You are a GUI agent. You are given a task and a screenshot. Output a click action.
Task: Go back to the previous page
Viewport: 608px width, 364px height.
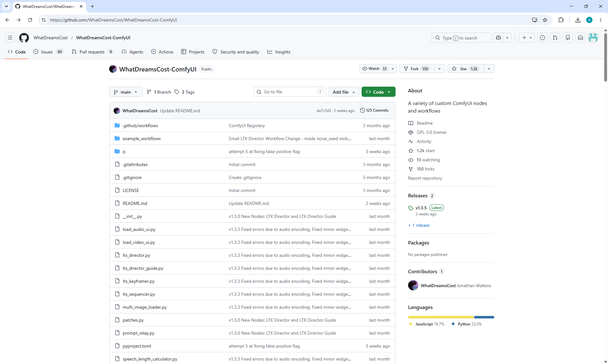(x=7, y=20)
